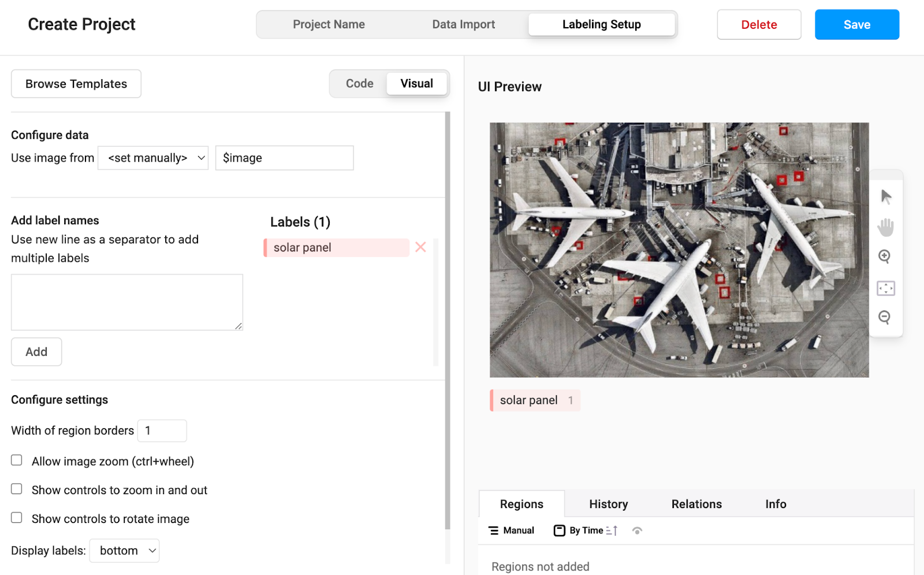Open Browse Templates
This screenshot has width=924, height=575.
click(76, 84)
